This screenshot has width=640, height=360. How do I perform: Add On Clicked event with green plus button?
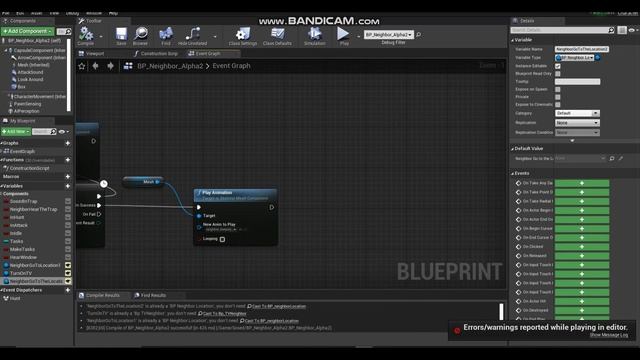582,247
